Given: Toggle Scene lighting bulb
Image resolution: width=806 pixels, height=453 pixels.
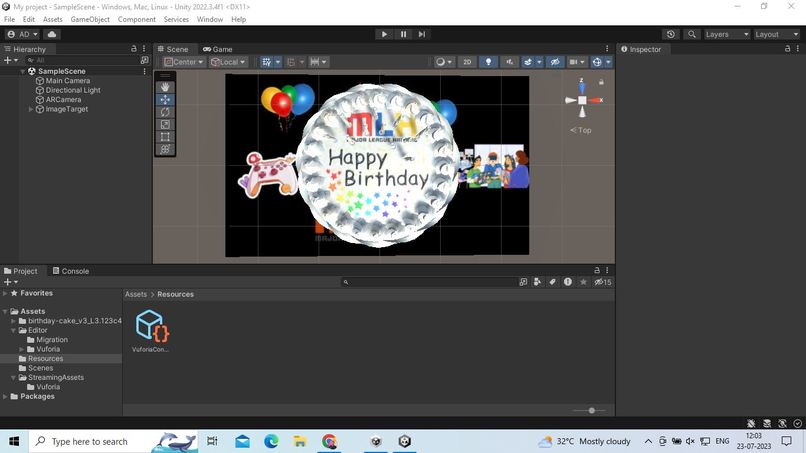Looking at the screenshot, I should tap(488, 62).
